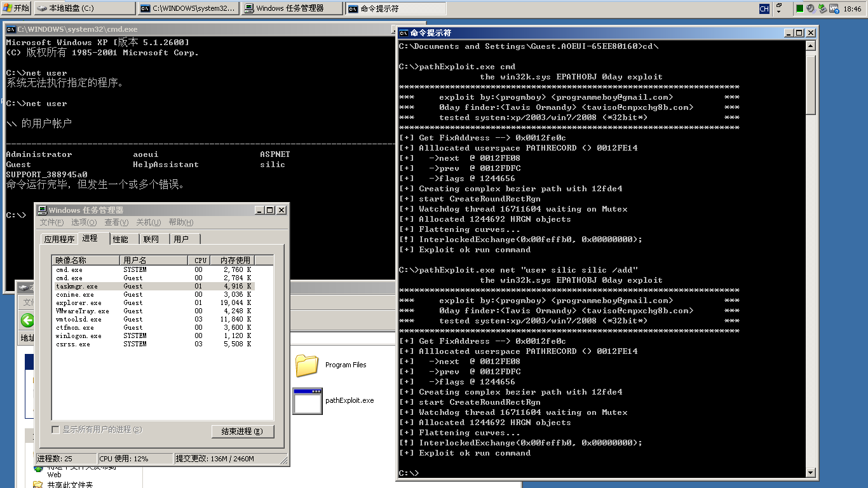This screenshot has height=488, width=868.
Task: Sort processes by 映像名称 column header
Action: pos(86,260)
